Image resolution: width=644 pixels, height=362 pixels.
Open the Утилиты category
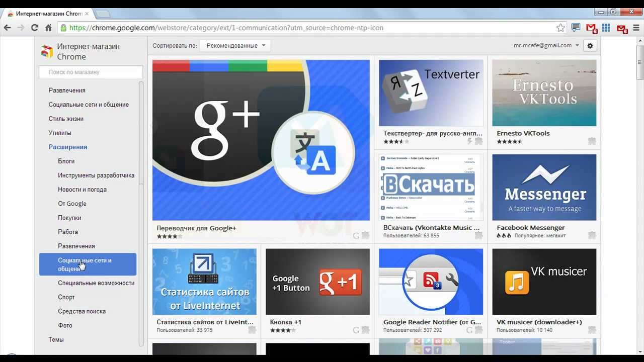coord(60,133)
